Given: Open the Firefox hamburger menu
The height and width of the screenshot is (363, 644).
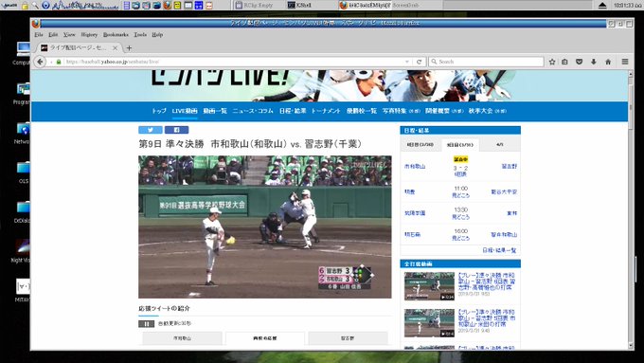Looking at the screenshot, I should (625, 62).
